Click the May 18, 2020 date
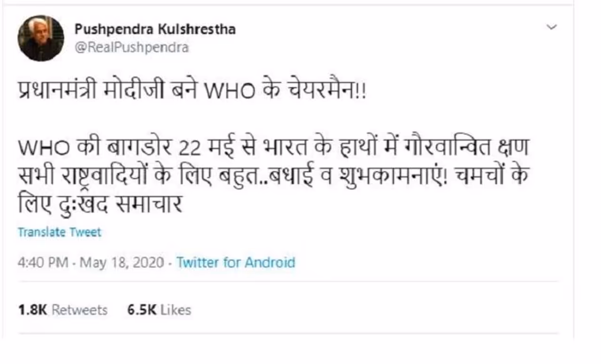 pyautogui.click(x=122, y=262)
